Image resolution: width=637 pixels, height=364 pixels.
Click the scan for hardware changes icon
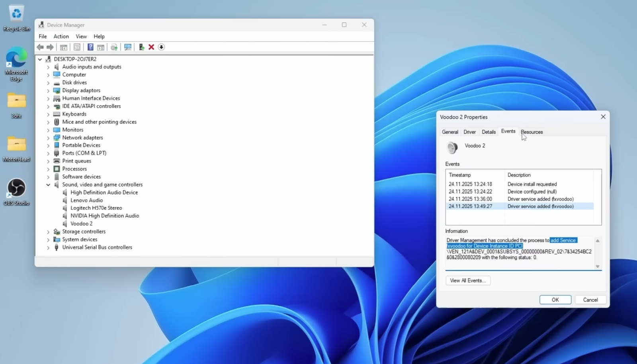[127, 47]
